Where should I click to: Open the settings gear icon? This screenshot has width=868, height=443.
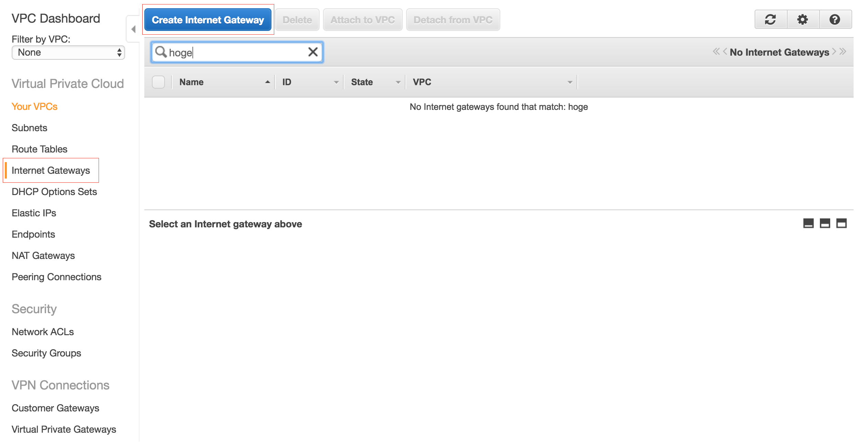[802, 20]
